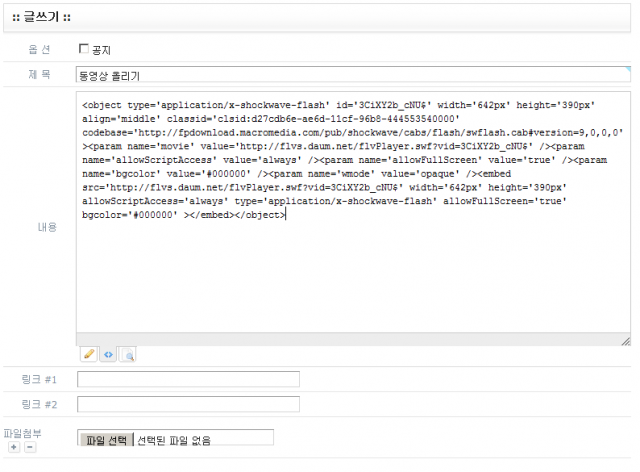640x472 pixels.
Task: Click the 파일첨부 label
Action: click(22, 433)
